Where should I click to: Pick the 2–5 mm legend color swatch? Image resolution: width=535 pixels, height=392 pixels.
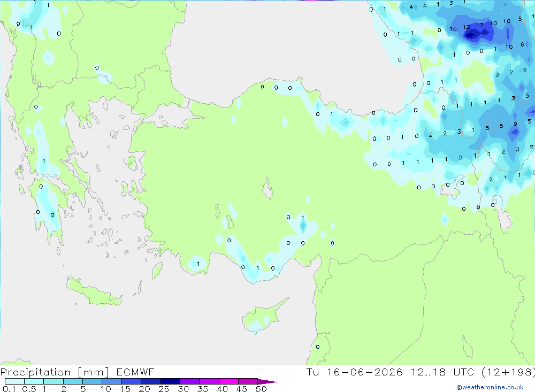(x=73, y=381)
